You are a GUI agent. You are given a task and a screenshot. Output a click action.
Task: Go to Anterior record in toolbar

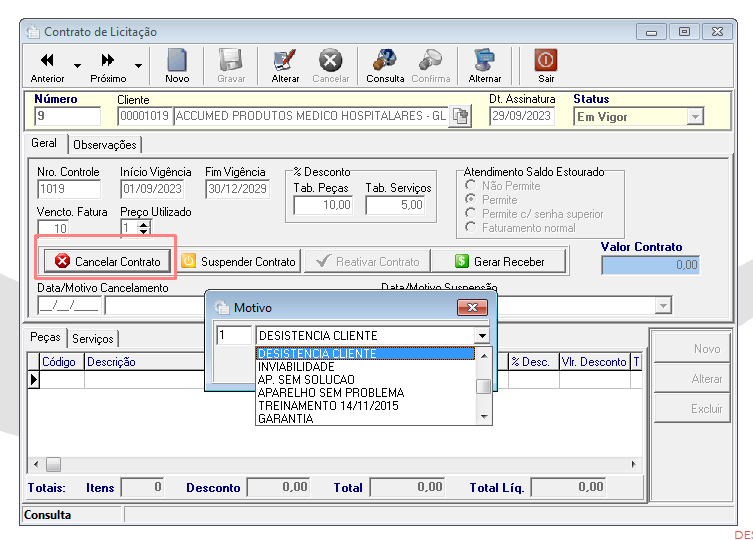[x=47, y=66]
